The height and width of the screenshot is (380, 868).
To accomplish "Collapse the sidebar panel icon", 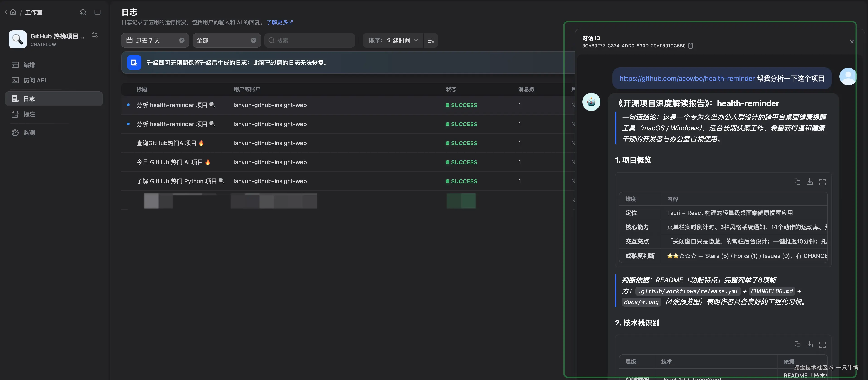I will 97,12.
